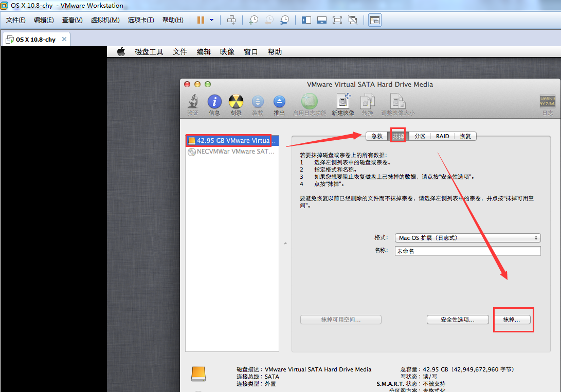Image resolution: width=561 pixels, height=392 pixels.
Task: Click the 装载 mount icon
Action: coord(258,105)
